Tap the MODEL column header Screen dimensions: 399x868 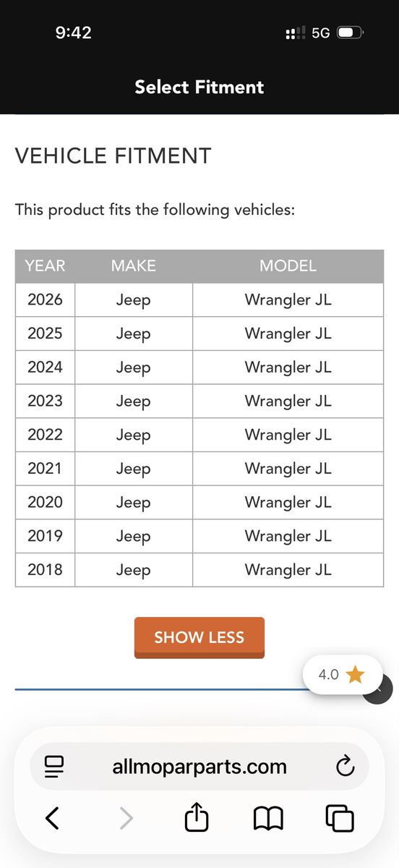click(288, 265)
